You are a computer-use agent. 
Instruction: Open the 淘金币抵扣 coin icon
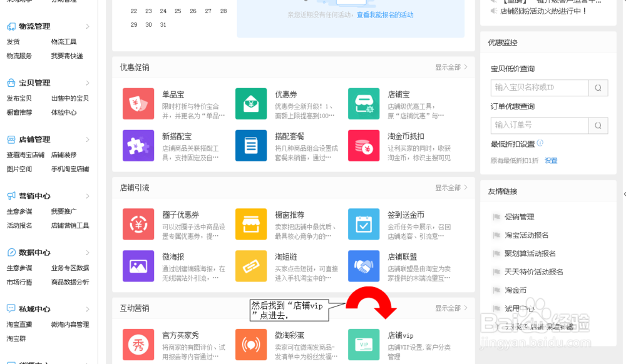[364, 146]
